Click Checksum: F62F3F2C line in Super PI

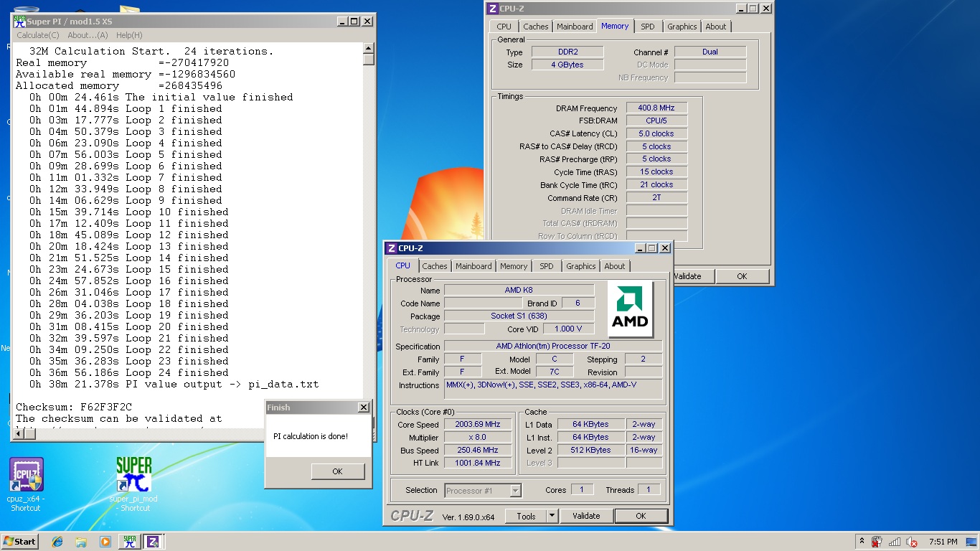(x=74, y=407)
